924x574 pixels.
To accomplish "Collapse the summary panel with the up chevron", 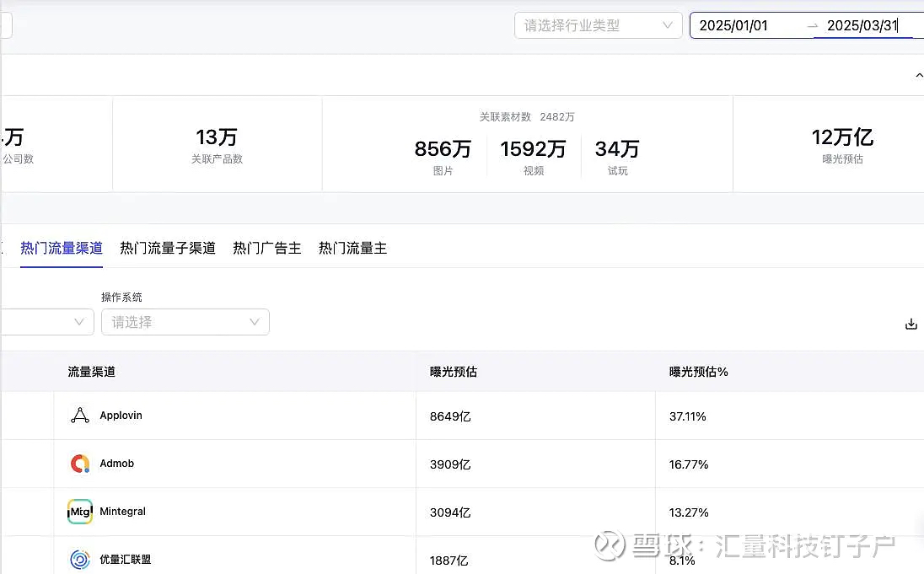I will [x=919, y=75].
